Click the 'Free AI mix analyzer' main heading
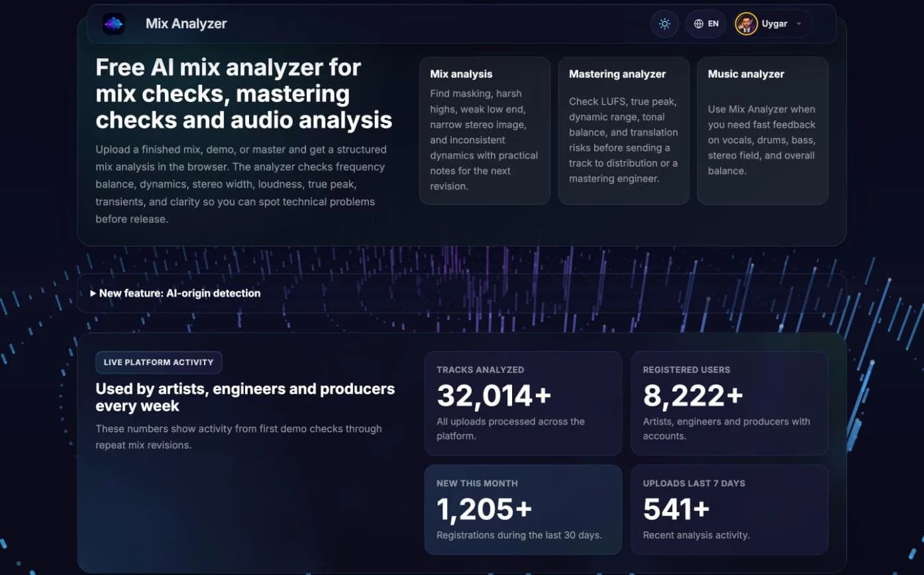This screenshot has height=575, width=924. pyautogui.click(x=244, y=94)
